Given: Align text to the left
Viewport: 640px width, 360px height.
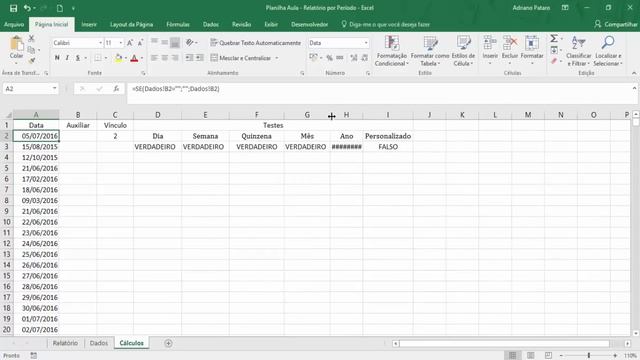Looking at the screenshot, I should click(154, 58).
